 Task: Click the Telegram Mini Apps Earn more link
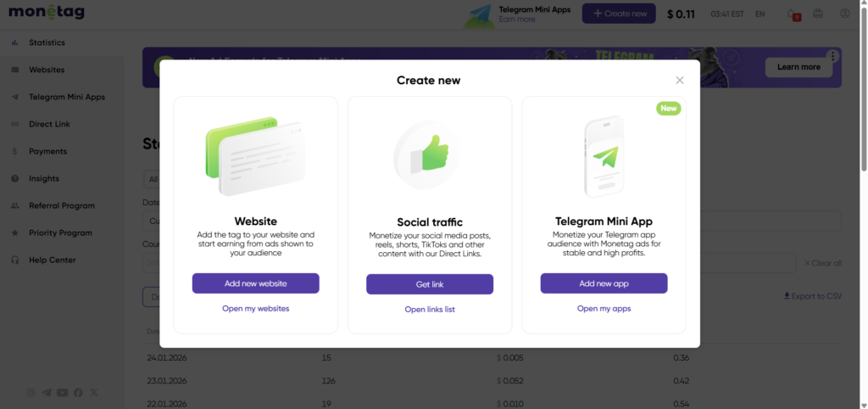517,20
